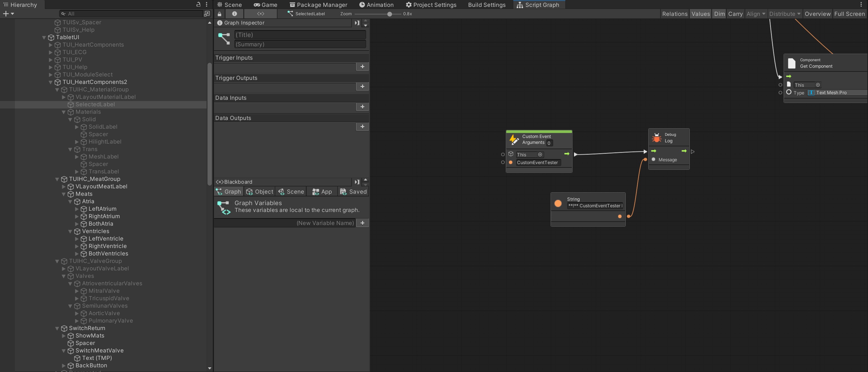Click the Hierarchy add plus icon
The image size is (868, 372).
pyautogui.click(x=6, y=14)
